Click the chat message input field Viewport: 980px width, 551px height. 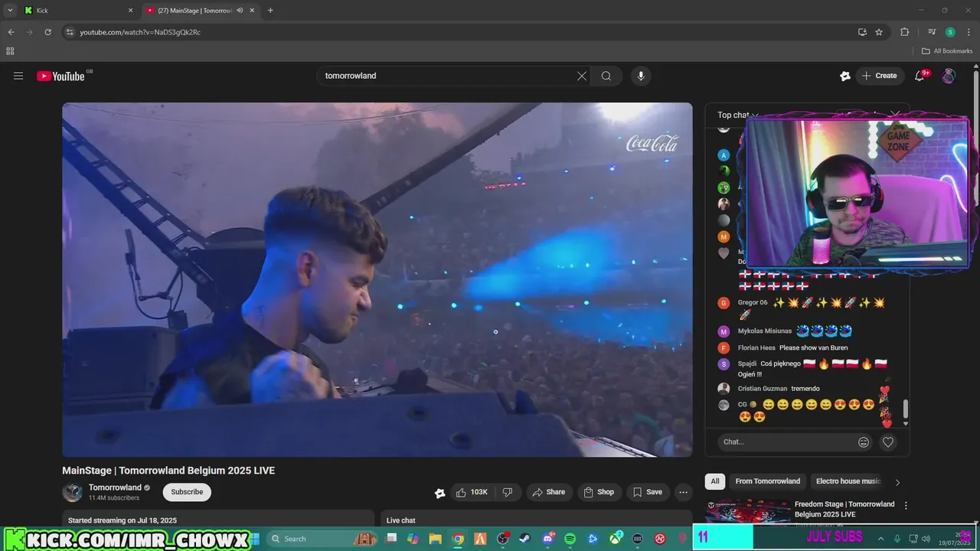click(x=789, y=442)
